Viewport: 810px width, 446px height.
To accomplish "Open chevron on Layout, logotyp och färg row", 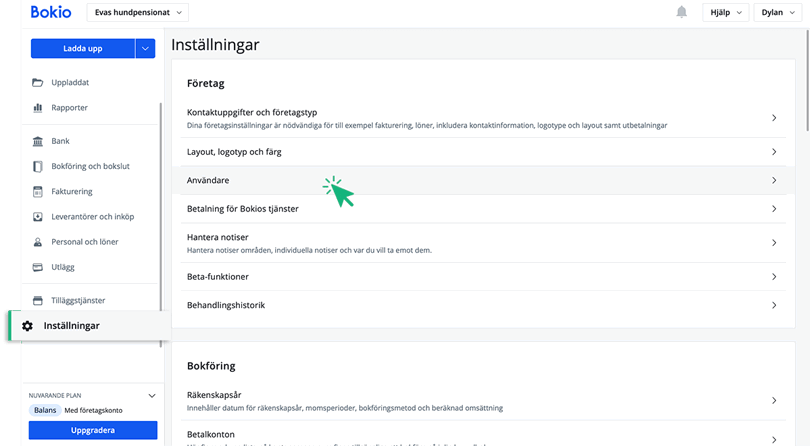I will click(774, 152).
